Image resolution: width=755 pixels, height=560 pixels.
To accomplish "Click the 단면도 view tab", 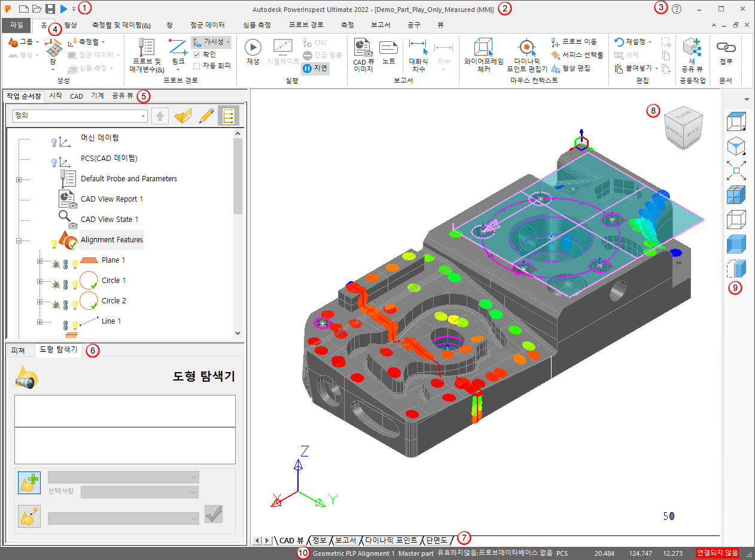I will pos(437,540).
